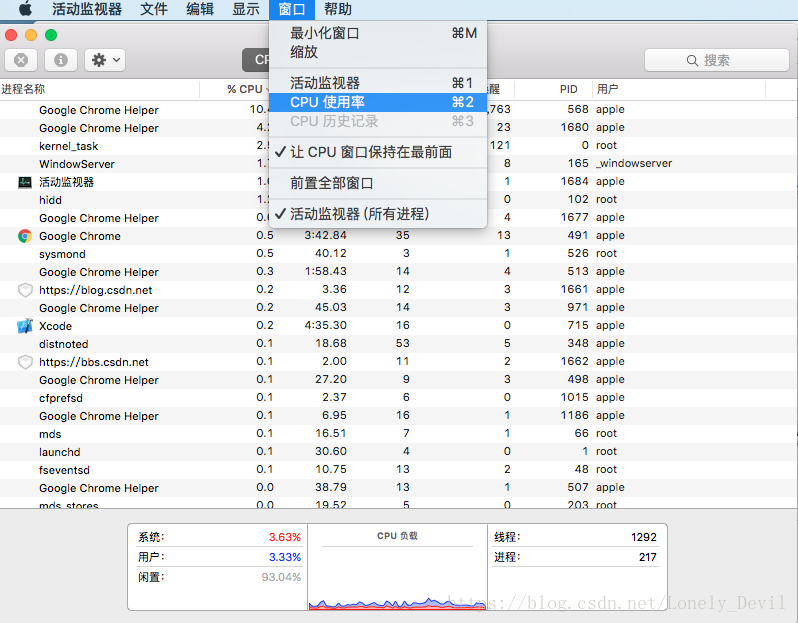The width and height of the screenshot is (798, 623).
Task: Choose 最小化窗口 from the menu
Action: tap(378, 34)
